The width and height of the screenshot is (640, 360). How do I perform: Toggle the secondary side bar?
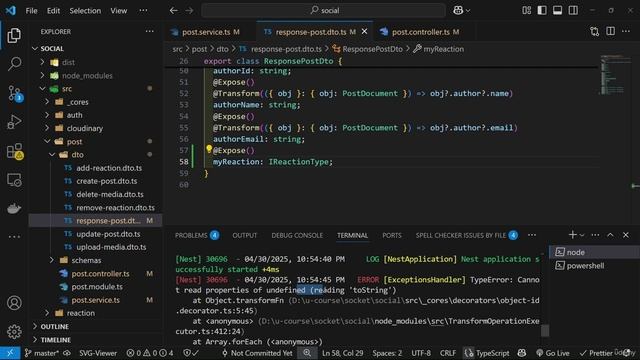point(573,11)
